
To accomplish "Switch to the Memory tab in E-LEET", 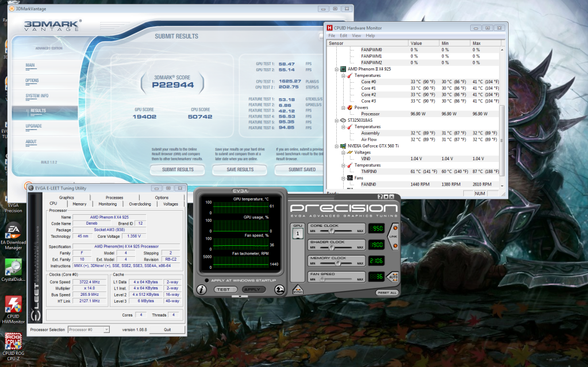I will (x=79, y=204).
